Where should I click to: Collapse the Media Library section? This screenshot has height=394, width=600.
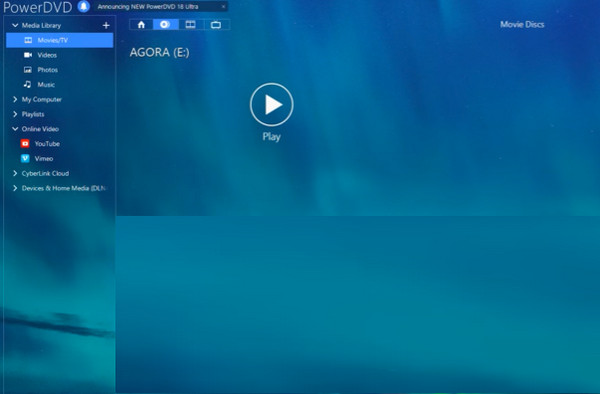pos(15,25)
